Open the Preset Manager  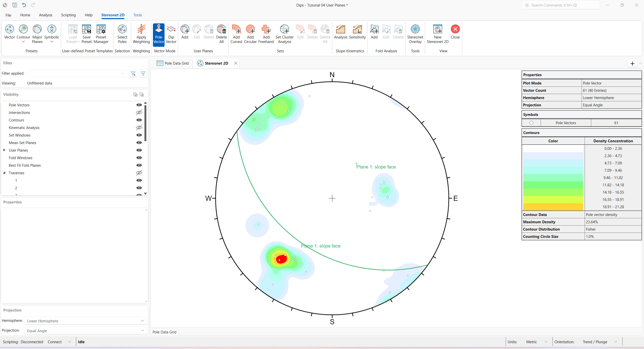pos(101,33)
